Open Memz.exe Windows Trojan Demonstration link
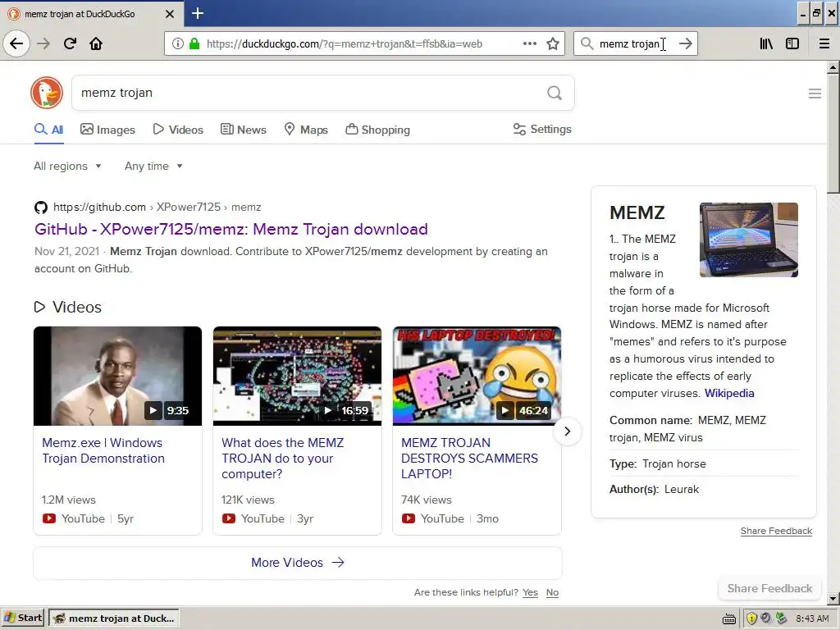 click(103, 450)
